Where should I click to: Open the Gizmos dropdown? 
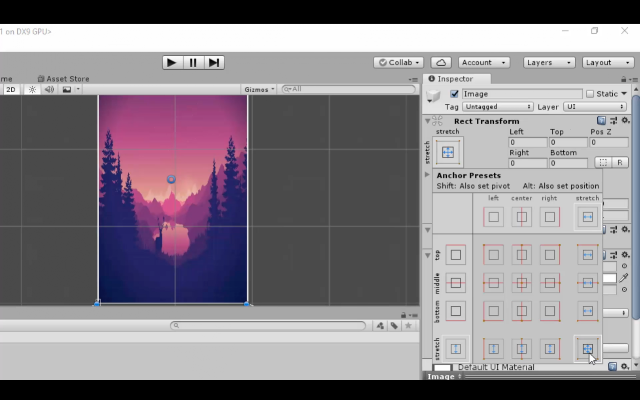click(259, 89)
